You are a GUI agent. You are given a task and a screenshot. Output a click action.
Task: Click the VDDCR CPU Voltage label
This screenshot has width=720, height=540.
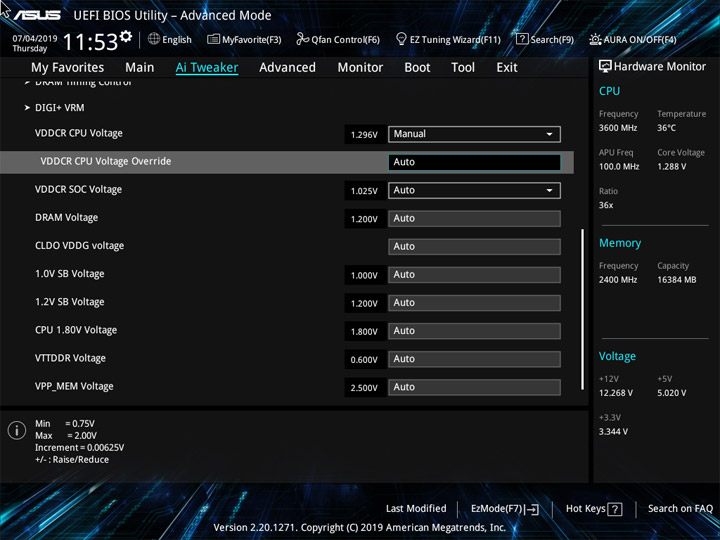click(x=79, y=134)
